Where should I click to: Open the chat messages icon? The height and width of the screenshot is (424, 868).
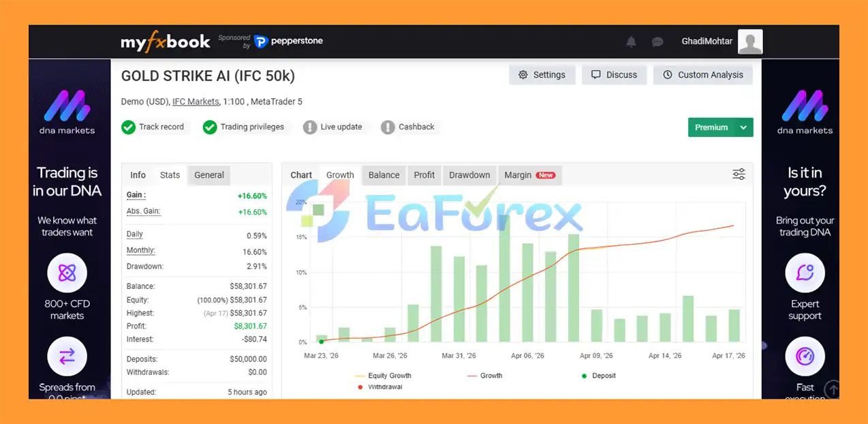pos(657,42)
